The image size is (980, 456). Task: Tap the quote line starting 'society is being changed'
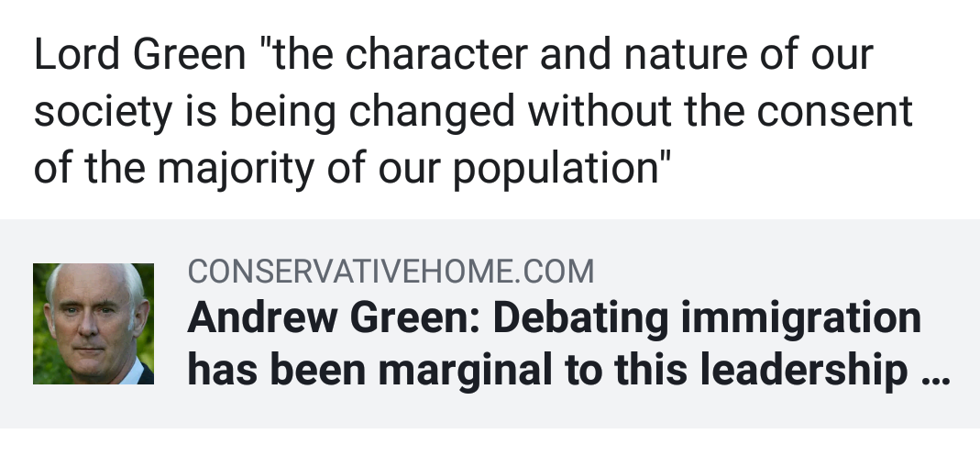pos(473,112)
